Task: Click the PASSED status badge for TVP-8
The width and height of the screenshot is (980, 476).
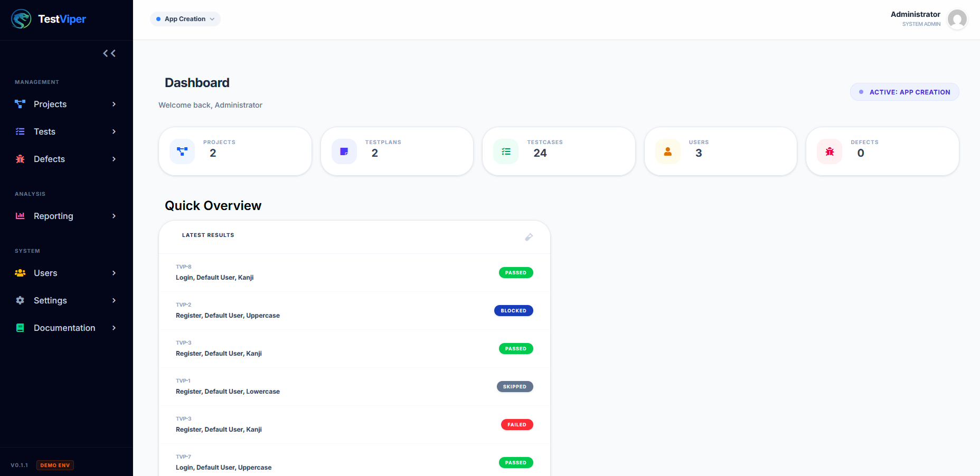Action: pos(516,272)
